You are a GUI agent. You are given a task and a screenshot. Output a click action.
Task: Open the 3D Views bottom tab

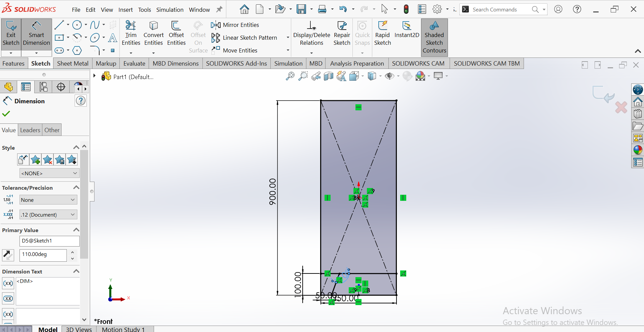pyautogui.click(x=79, y=329)
